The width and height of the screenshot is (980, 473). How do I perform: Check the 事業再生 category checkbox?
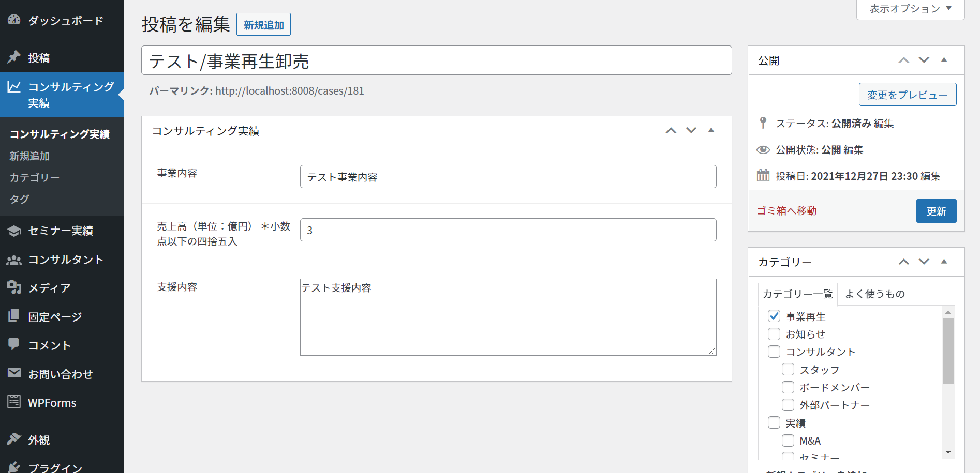point(774,316)
